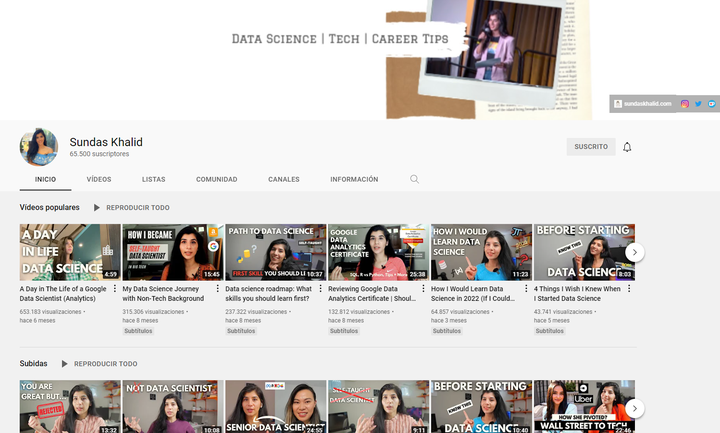
Task: Show next uploads with right arrow
Action: [635, 408]
